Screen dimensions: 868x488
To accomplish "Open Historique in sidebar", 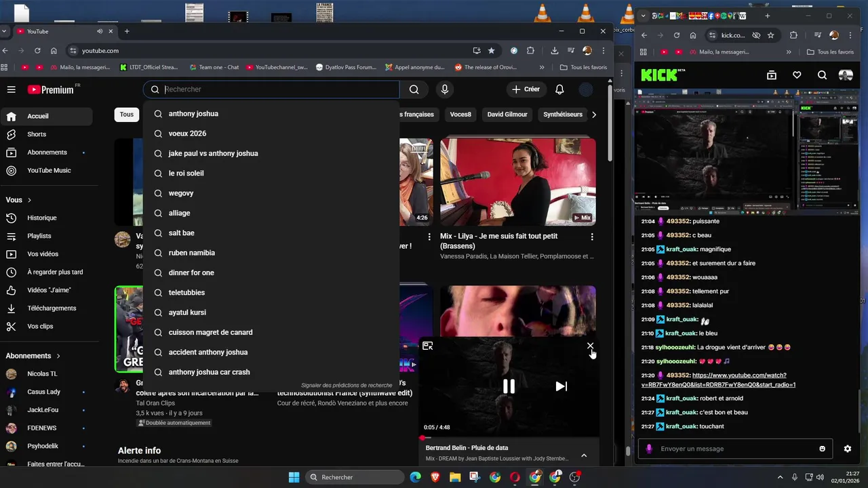I will pos(46,218).
